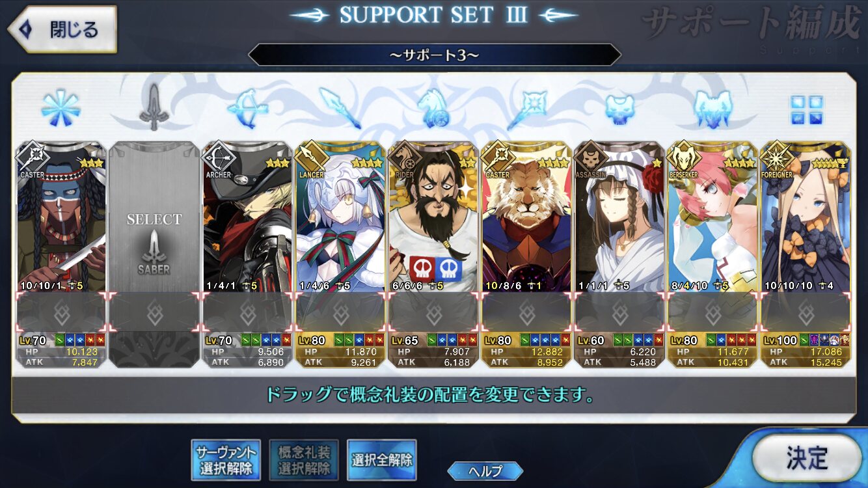
Task: Open the lion-headed Caster servant card
Action: click(x=526, y=254)
